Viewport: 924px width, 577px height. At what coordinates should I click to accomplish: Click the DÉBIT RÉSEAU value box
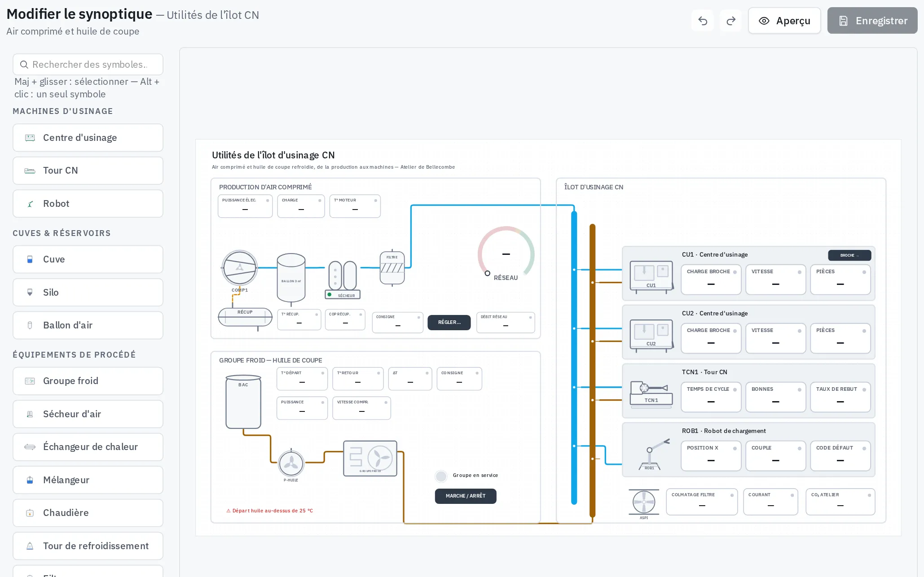coord(506,323)
